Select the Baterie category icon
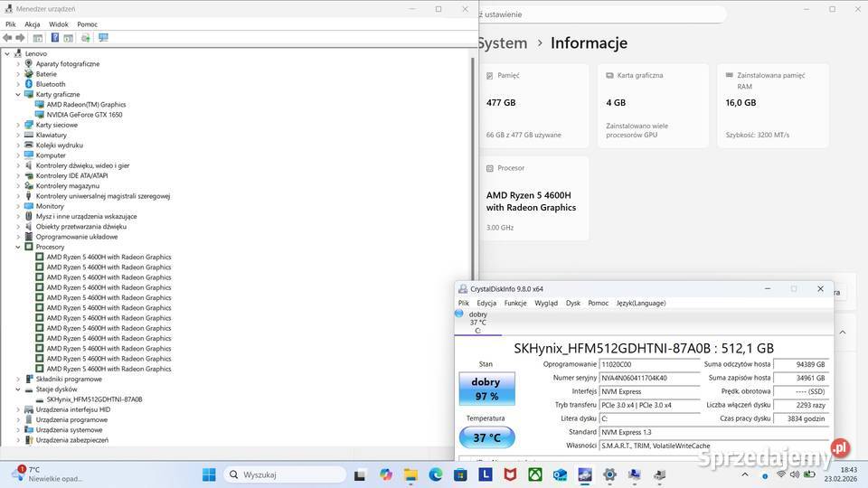Screen dimensions: 868x488 [29, 73]
